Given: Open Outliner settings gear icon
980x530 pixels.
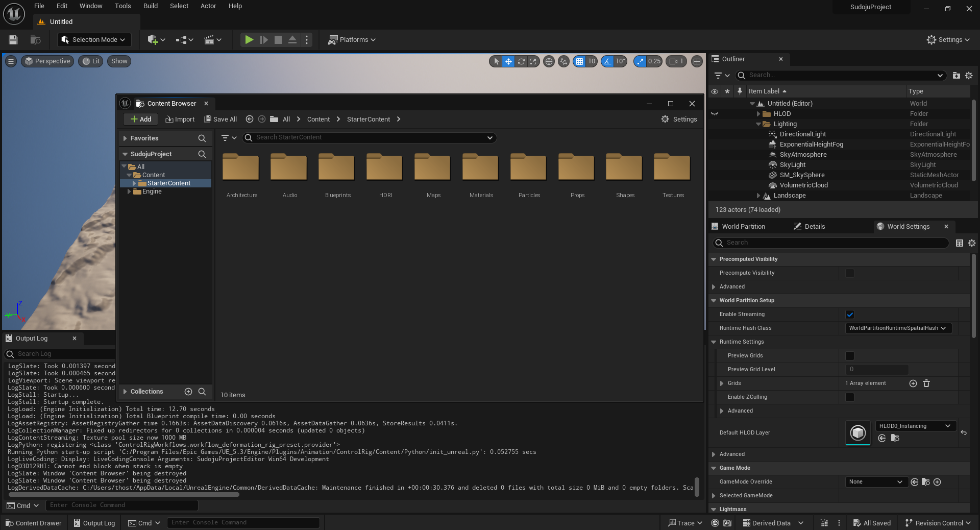Looking at the screenshot, I should (x=969, y=76).
